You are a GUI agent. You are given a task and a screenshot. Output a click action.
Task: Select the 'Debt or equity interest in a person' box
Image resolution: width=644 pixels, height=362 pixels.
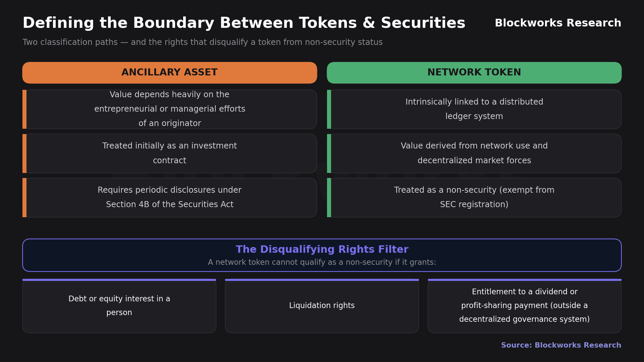pyautogui.click(x=119, y=306)
